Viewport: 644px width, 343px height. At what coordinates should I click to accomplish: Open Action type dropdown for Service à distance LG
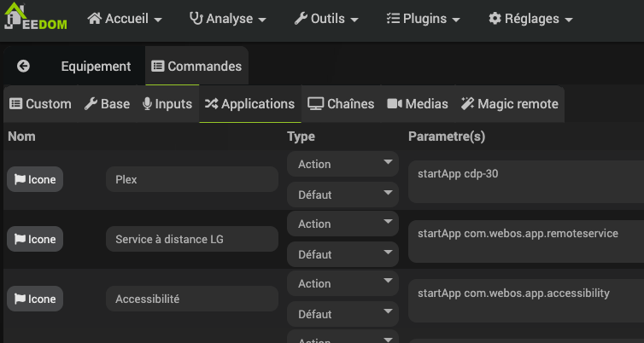pos(342,224)
